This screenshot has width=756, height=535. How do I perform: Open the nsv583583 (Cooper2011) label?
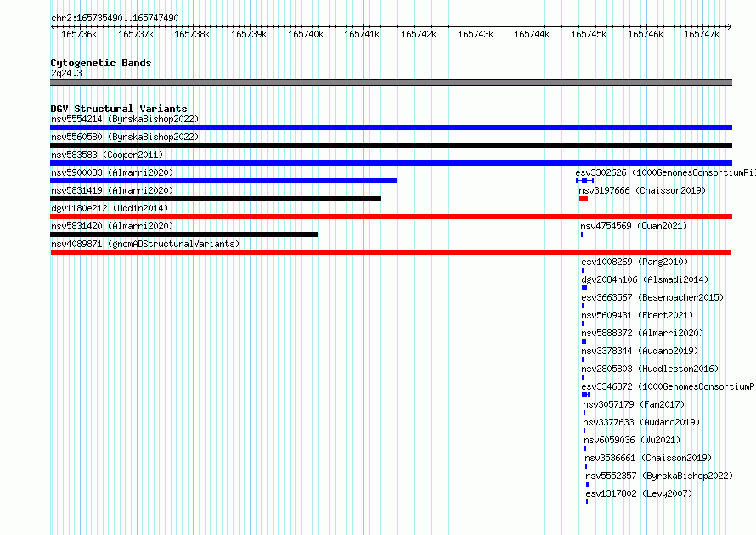click(x=107, y=155)
